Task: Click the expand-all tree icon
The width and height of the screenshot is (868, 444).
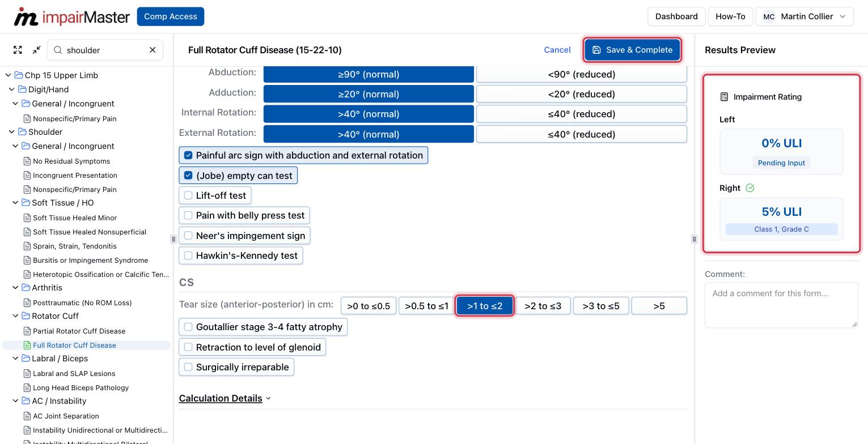Action: 18,50
